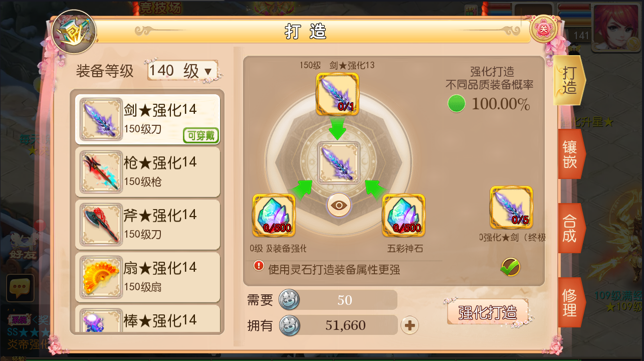Select the 枪★强化14 spear item
The height and width of the screenshot is (361, 644).
148,171
